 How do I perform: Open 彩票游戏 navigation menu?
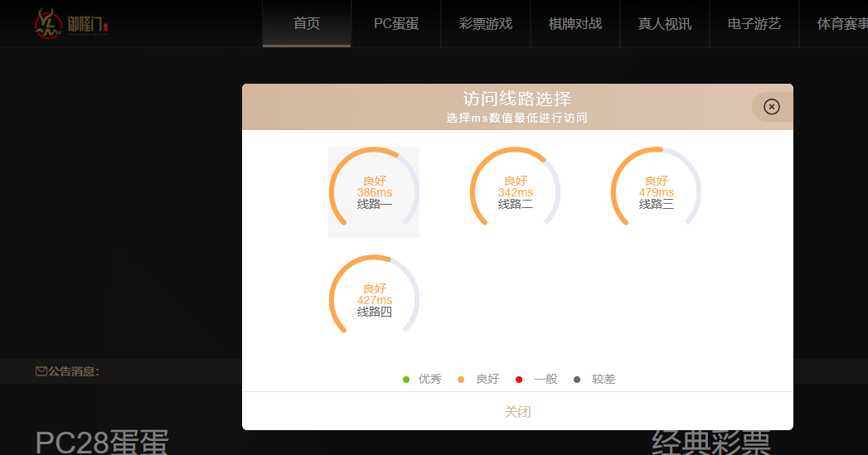tap(486, 23)
